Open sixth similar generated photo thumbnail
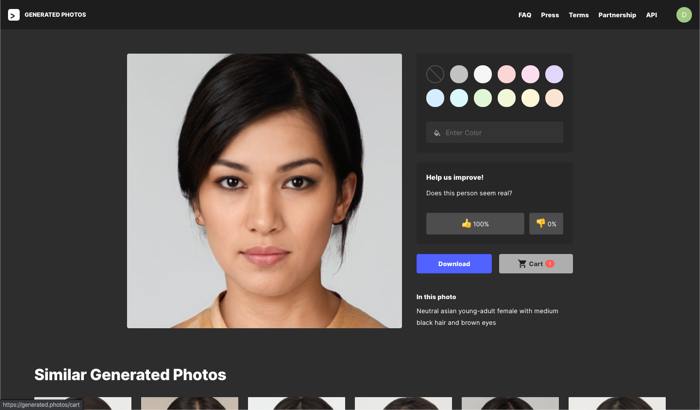Image resolution: width=700 pixels, height=410 pixels. [617, 403]
